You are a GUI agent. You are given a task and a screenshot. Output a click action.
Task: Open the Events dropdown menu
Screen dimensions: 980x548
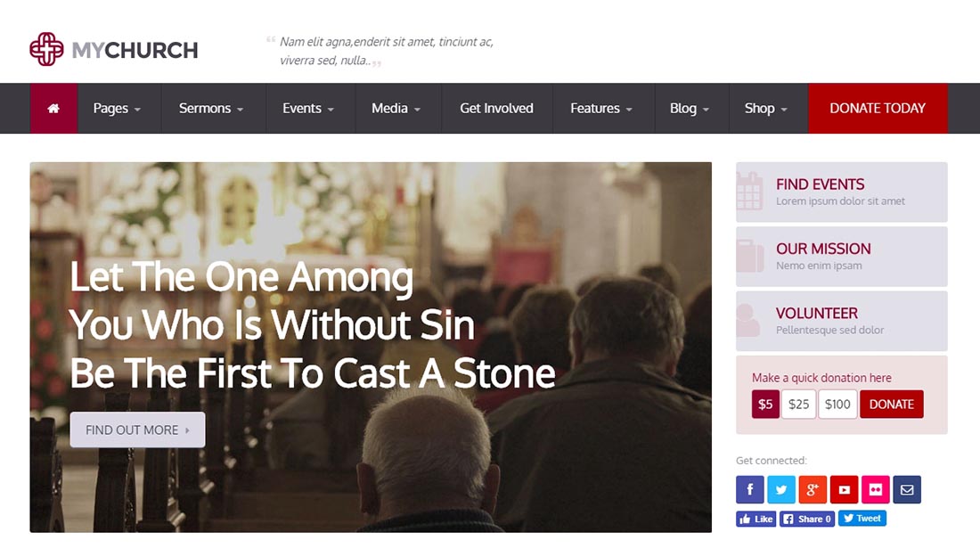308,109
